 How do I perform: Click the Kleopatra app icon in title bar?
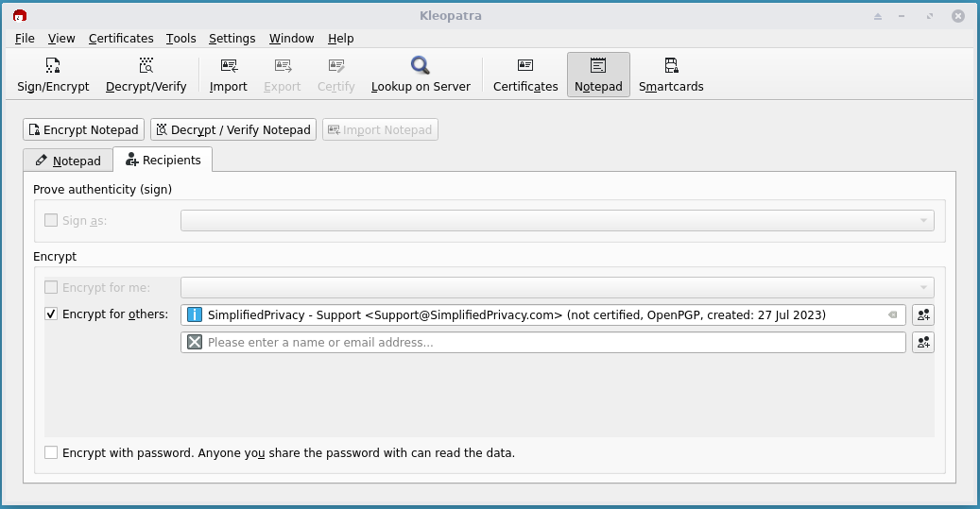[x=20, y=16]
